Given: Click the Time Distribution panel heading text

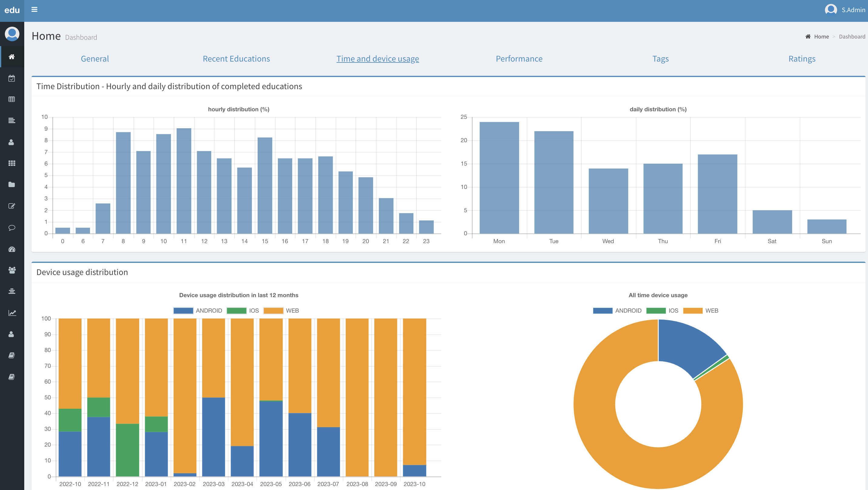Looking at the screenshot, I should (169, 86).
